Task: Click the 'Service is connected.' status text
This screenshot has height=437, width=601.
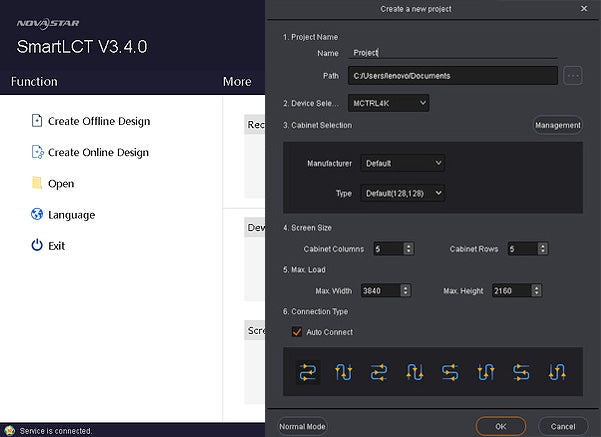Action: point(56,431)
